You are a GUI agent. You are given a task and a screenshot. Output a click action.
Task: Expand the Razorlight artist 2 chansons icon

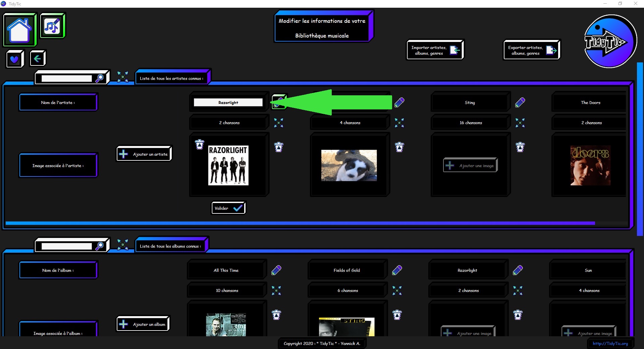pyautogui.click(x=278, y=123)
